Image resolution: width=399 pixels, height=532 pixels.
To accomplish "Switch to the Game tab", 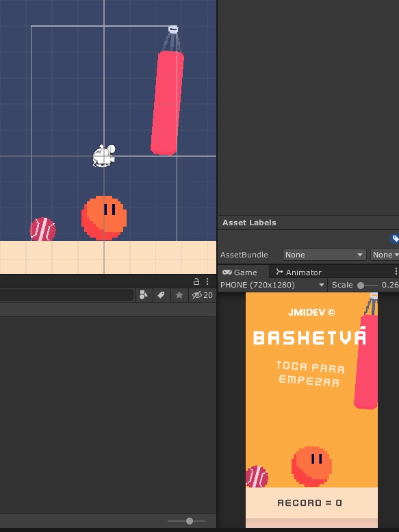I will (240, 273).
